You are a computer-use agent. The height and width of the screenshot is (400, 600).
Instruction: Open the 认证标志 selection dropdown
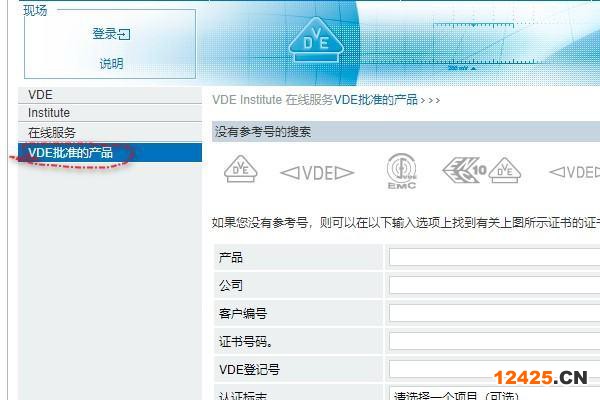coord(494,395)
